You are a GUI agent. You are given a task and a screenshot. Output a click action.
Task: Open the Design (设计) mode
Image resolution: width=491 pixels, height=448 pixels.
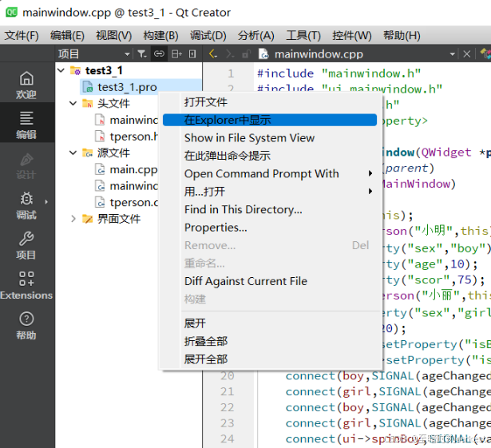click(26, 165)
